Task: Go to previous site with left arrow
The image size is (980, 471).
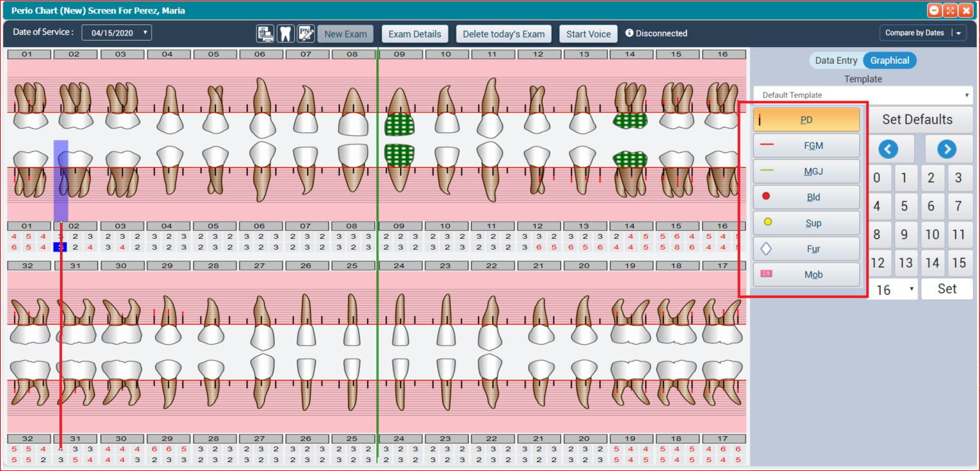Action: 888,149
